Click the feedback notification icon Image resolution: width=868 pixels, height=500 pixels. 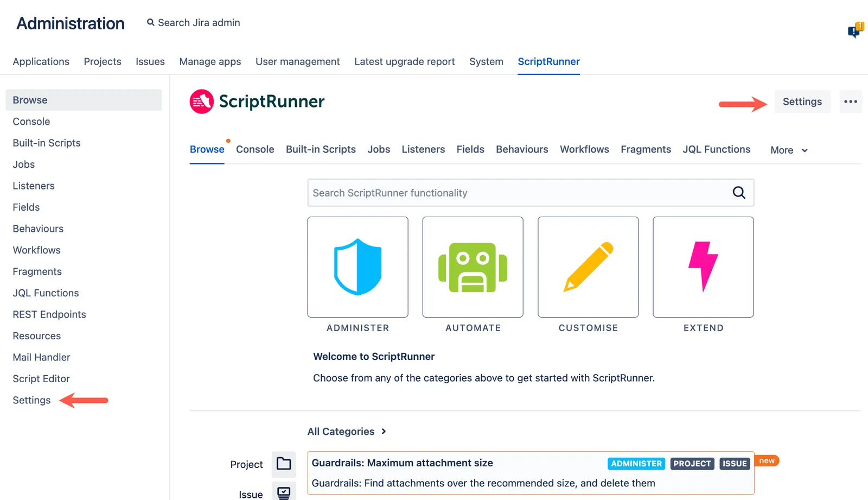(855, 30)
